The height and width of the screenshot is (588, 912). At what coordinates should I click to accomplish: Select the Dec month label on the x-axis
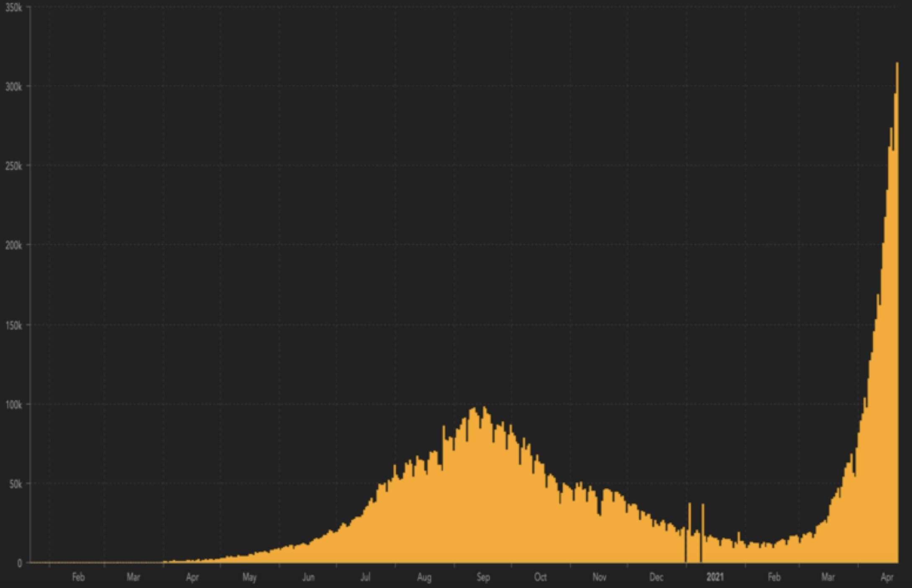coord(656,577)
